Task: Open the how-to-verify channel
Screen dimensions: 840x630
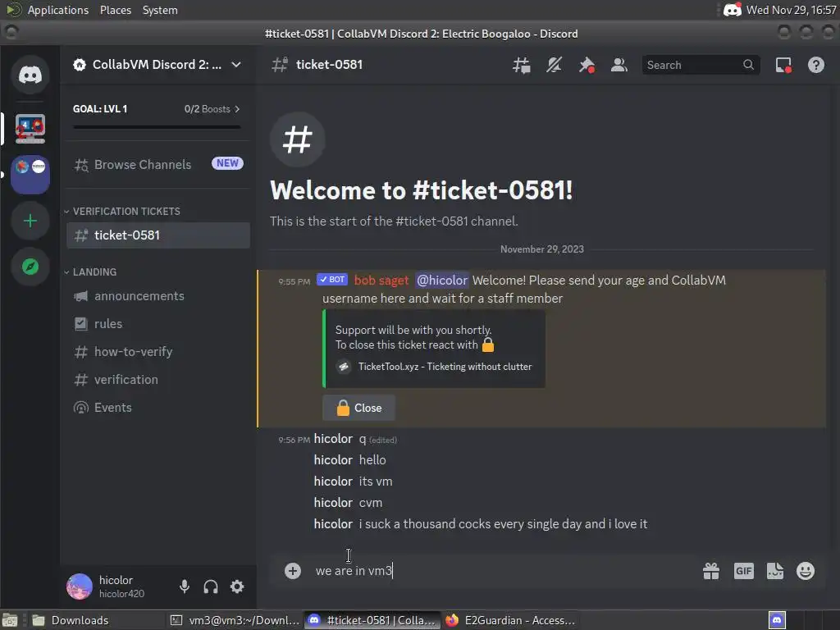Action: pos(158,351)
